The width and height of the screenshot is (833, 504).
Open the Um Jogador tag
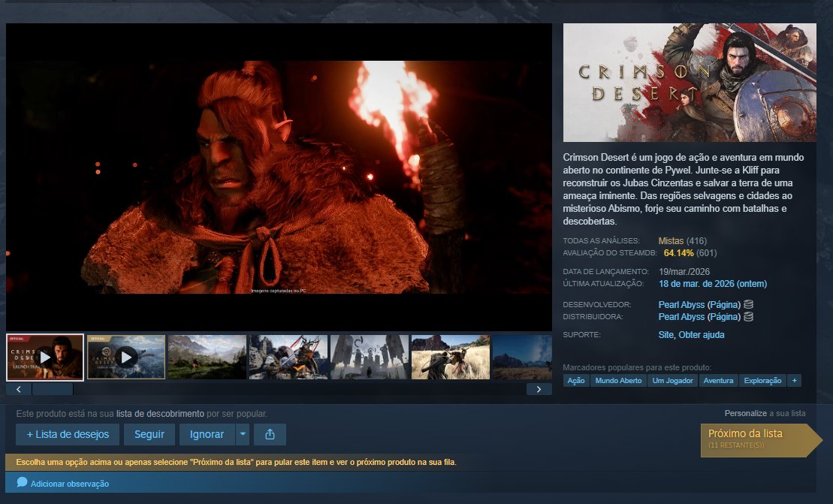point(672,381)
